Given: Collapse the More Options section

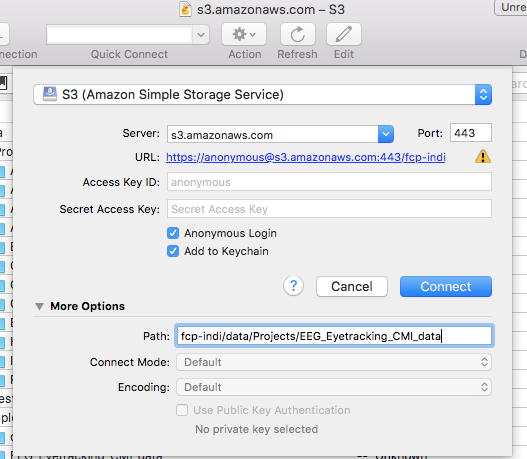Looking at the screenshot, I should (40, 306).
